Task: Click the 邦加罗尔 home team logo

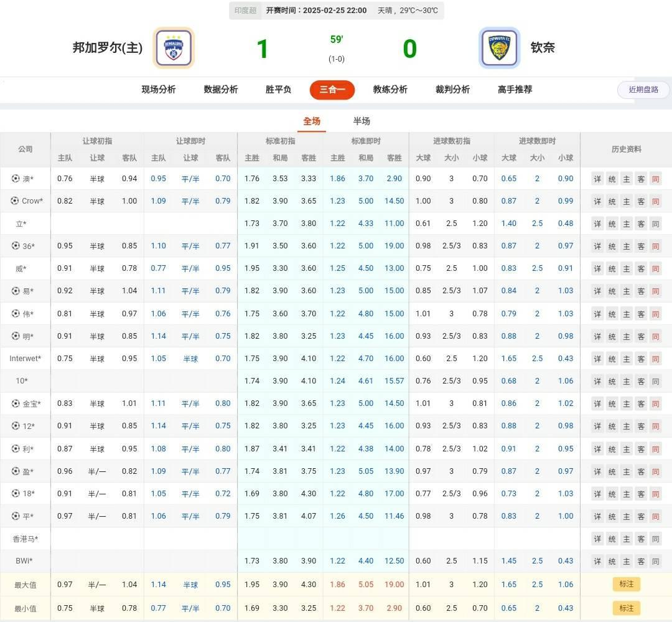Action: [174, 47]
